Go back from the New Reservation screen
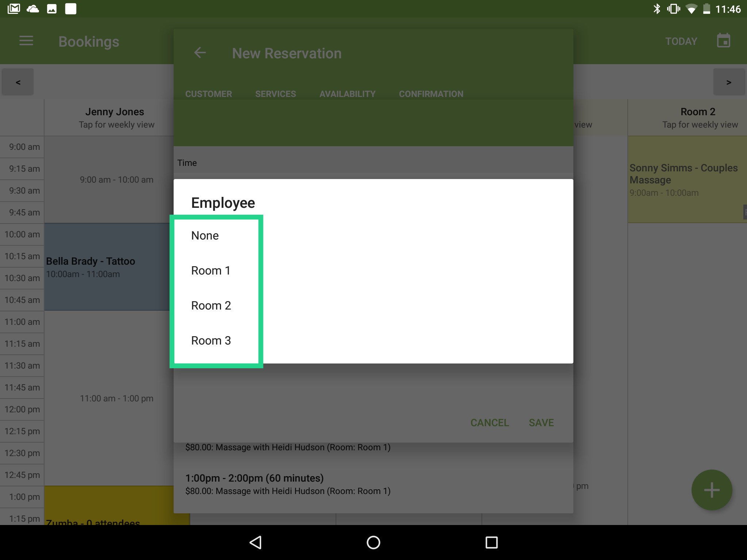The height and width of the screenshot is (560, 747). pos(200,53)
